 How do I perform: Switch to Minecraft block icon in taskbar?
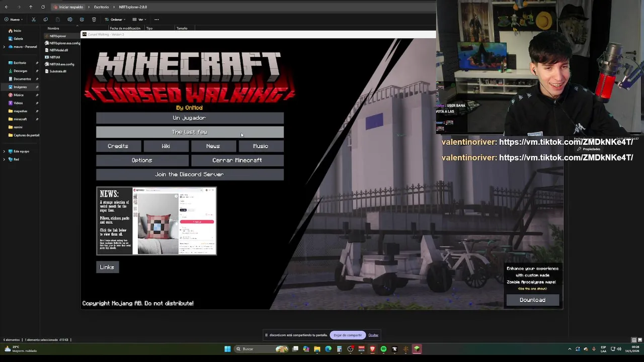(x=417, y=349)
